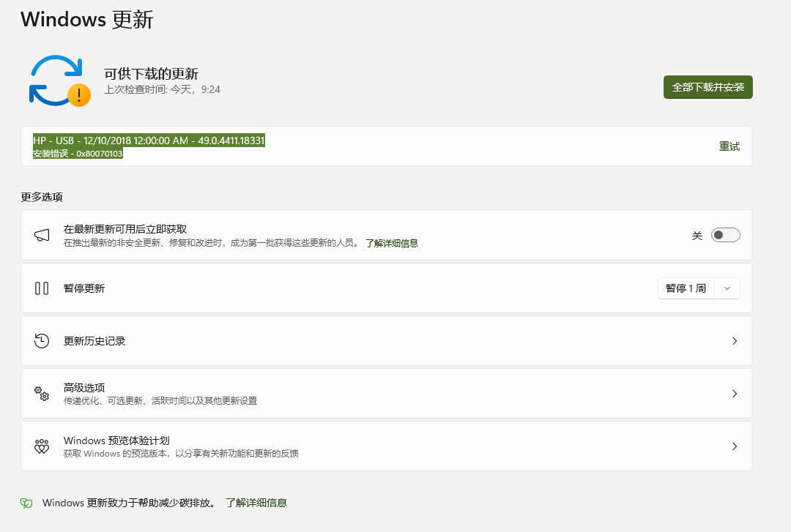Click the 全部下载并安装 button
Viewport: 791px width, 532px height.
pyautogui.click(x=708, y=87)
